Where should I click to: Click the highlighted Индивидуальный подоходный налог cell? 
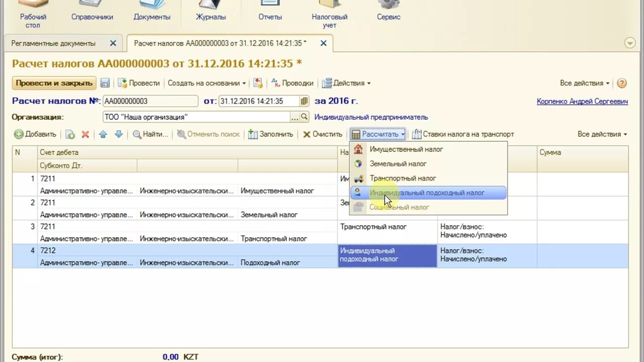tap(387, 255)
